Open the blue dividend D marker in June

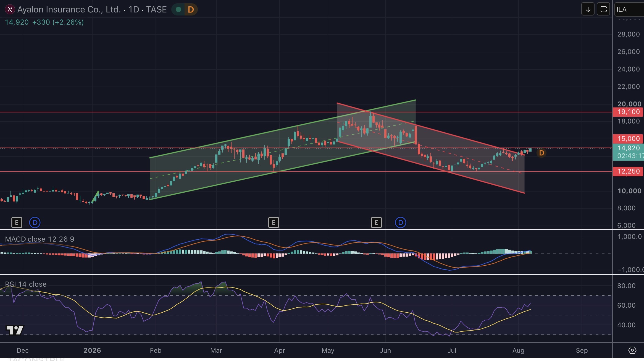[401, 223]
